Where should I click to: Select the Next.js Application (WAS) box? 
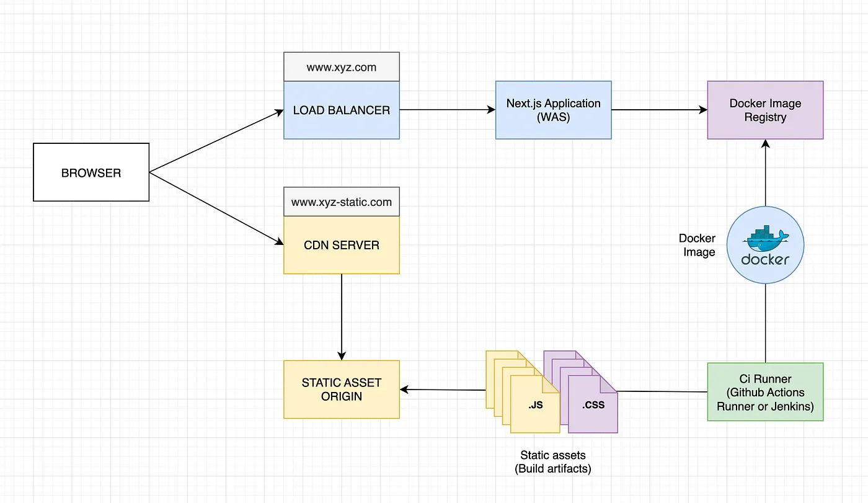554,110
